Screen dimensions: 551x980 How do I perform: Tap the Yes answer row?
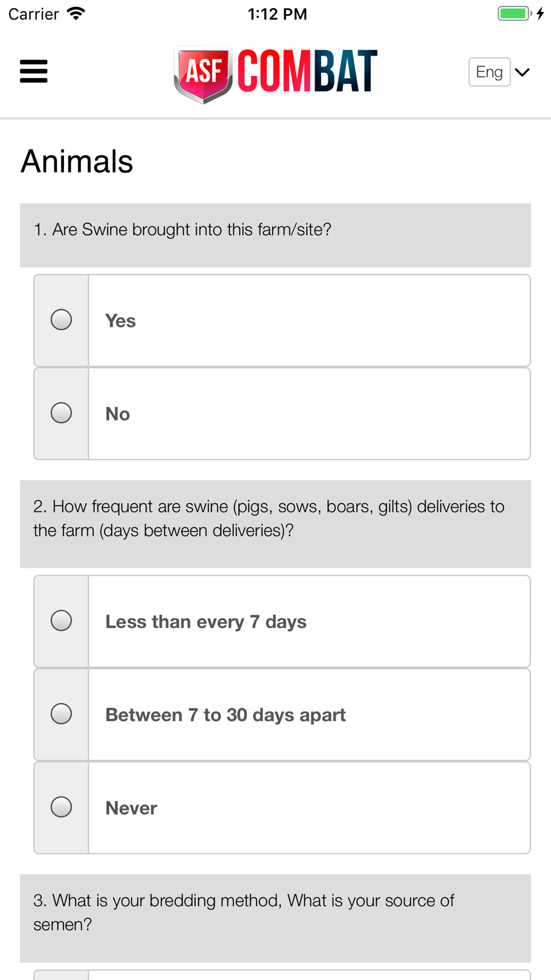point(282,320)
